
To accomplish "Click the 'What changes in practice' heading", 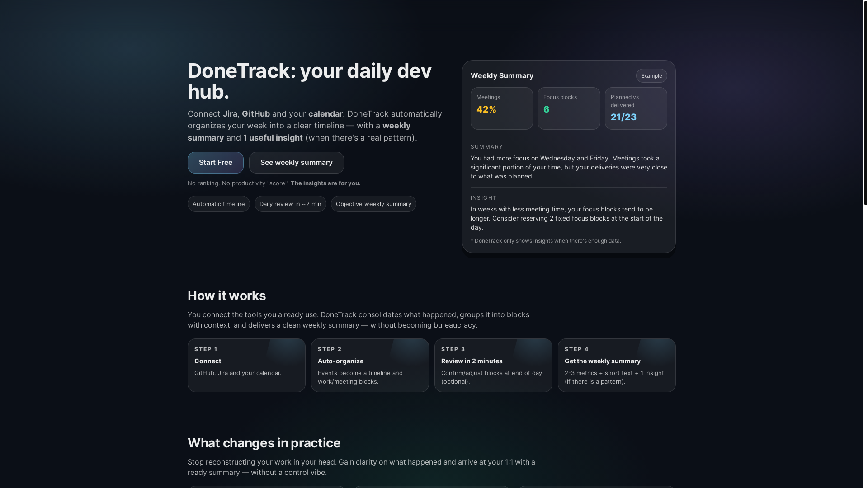I will (264, 443).
